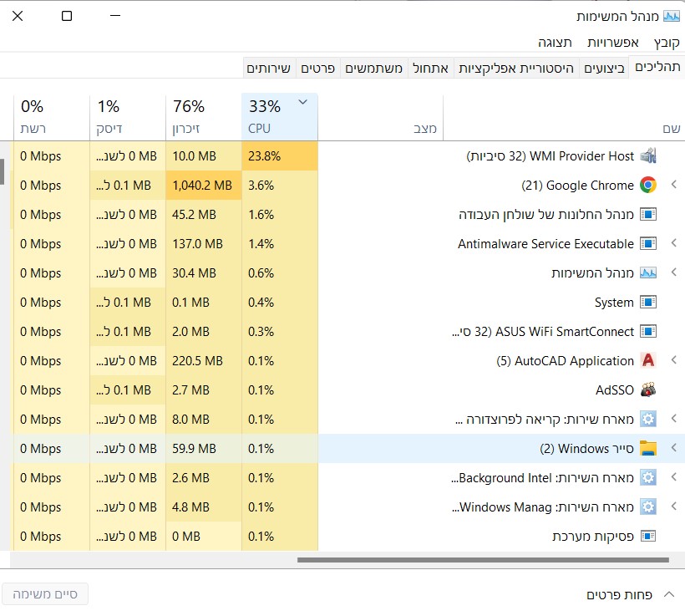This screenshot has width=685, height=616.
Task: Click the מנהל המשימות process row icon
Action: (648, 272)
